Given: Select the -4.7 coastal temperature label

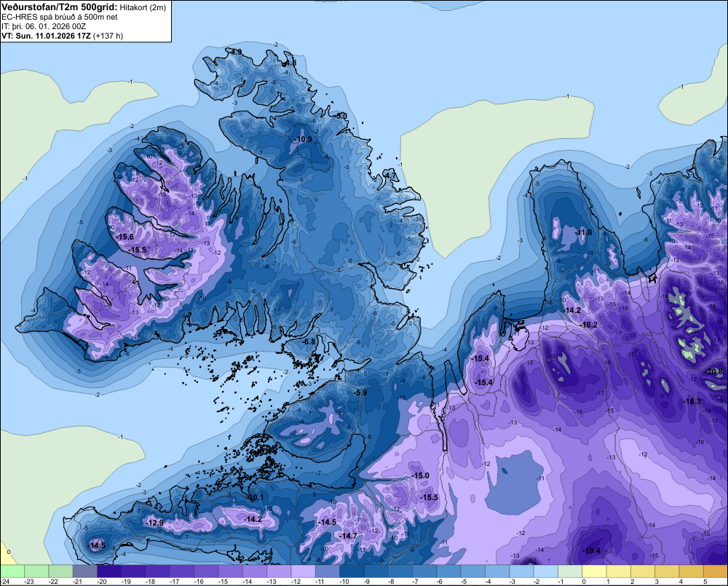Looking at the screenshot, I should (390, 175).
